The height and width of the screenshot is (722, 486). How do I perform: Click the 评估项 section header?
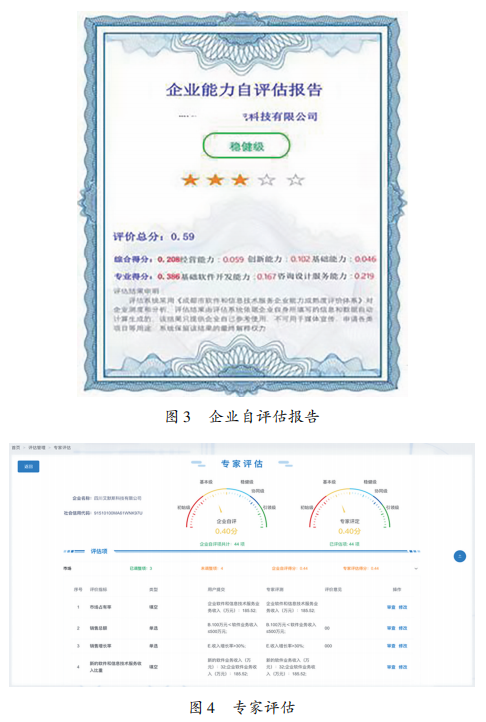[99, 551]
